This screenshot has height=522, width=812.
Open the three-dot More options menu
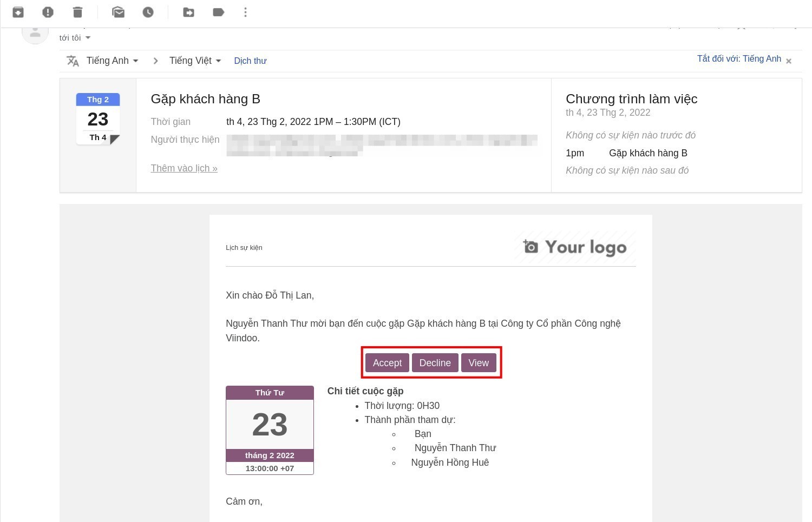[x=246, y=12]
